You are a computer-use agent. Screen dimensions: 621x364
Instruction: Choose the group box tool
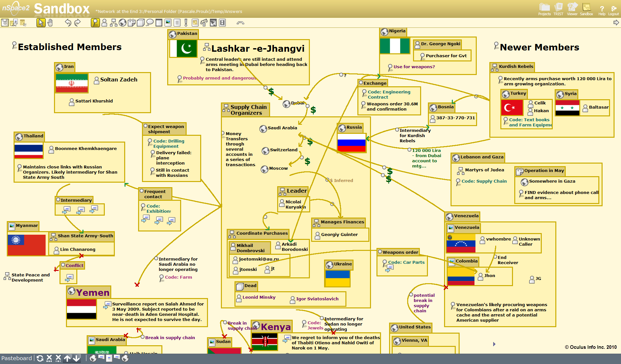point(159,23)
